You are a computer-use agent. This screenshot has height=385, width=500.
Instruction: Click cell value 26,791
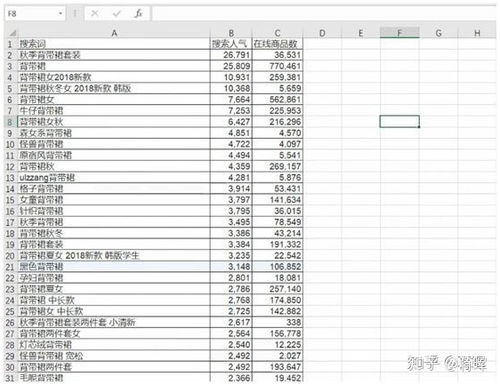coord(231,55)
